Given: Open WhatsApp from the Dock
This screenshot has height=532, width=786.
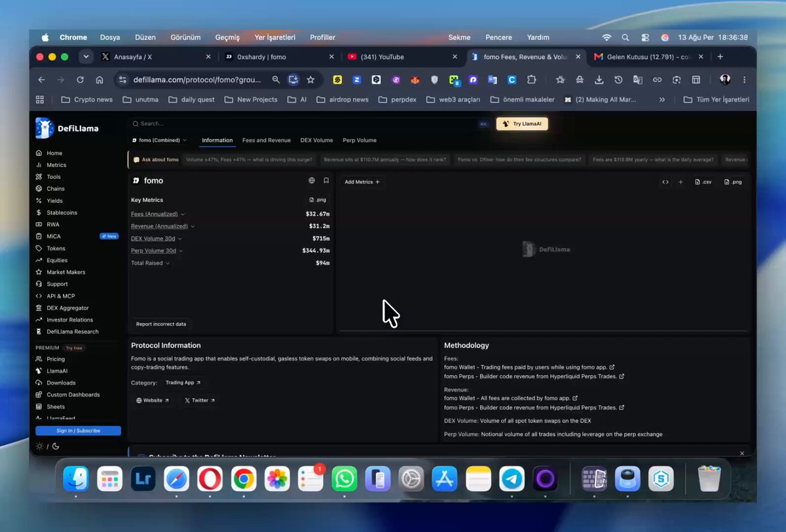Looking at the screenshot, I should pyautogui.click(x=345, y=480).
